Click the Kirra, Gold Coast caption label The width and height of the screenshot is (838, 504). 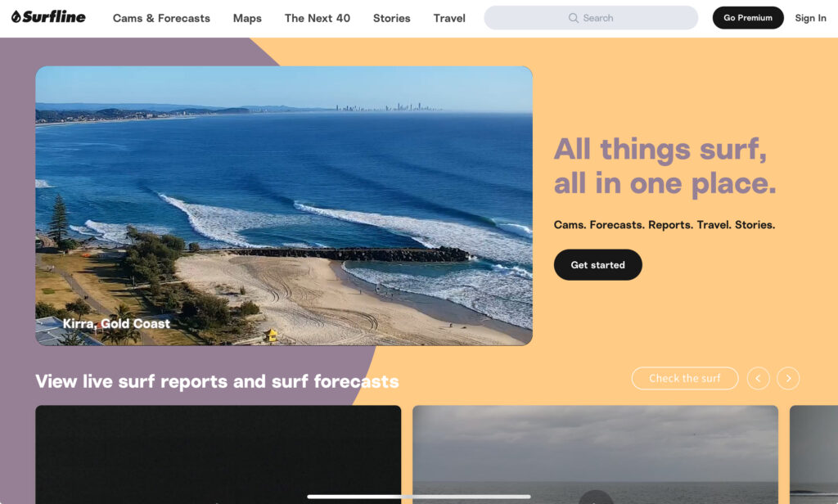[117, 323]
